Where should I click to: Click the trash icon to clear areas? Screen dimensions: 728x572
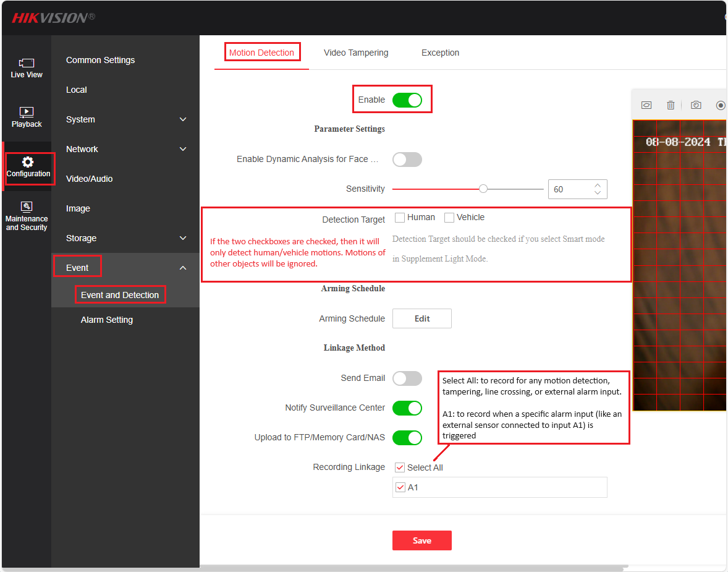tap(671, 105)
